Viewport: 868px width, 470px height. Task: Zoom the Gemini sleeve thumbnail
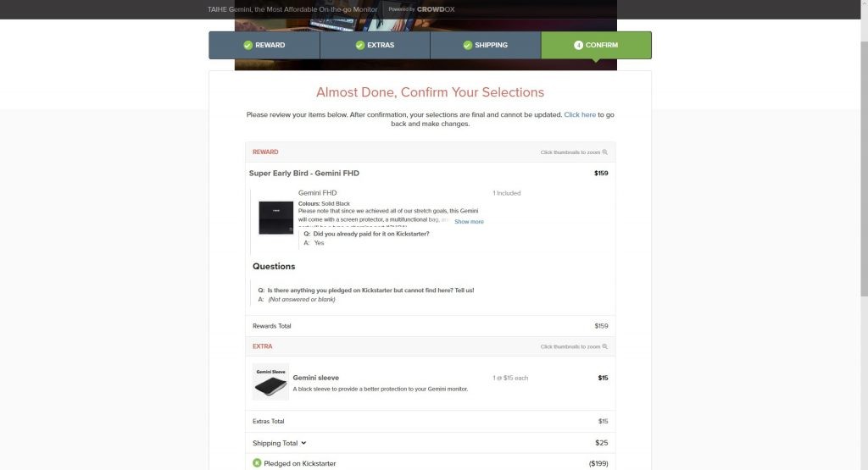(x=270, y=382)
